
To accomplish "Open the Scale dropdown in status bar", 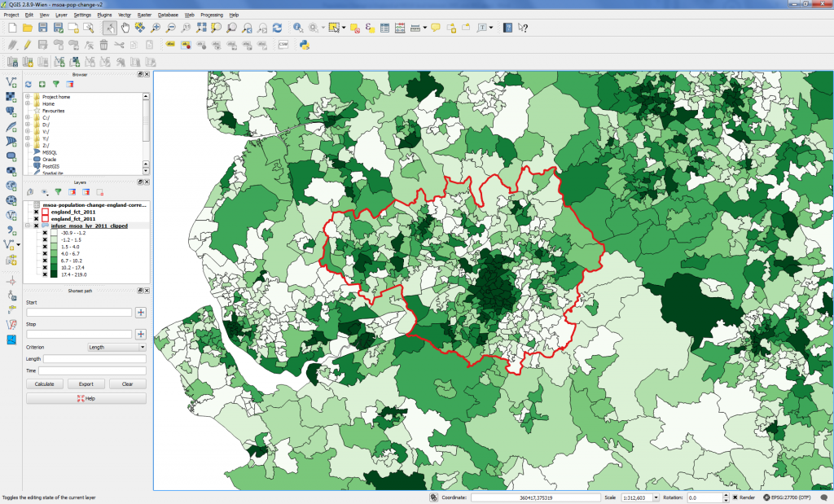I will (x=656, y=497).
